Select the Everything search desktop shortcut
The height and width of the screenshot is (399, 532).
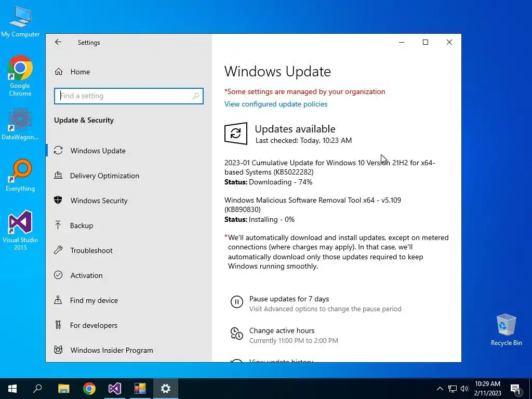point(20,176)
